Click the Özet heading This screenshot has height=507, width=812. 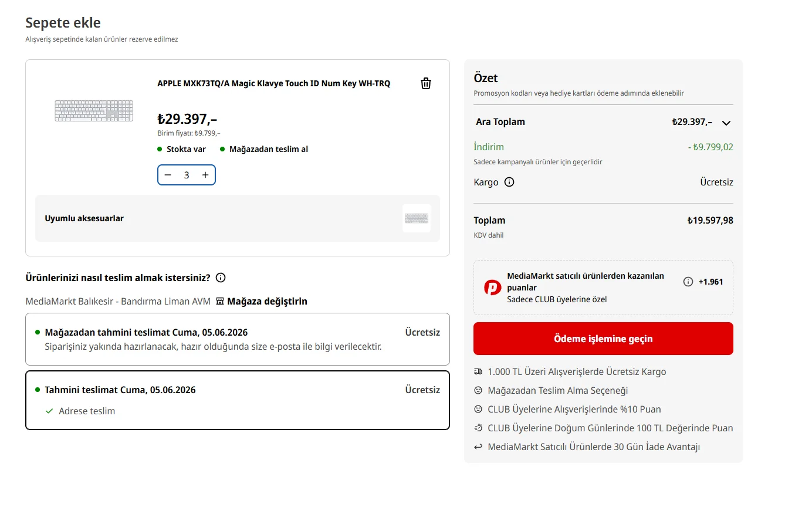486,78
